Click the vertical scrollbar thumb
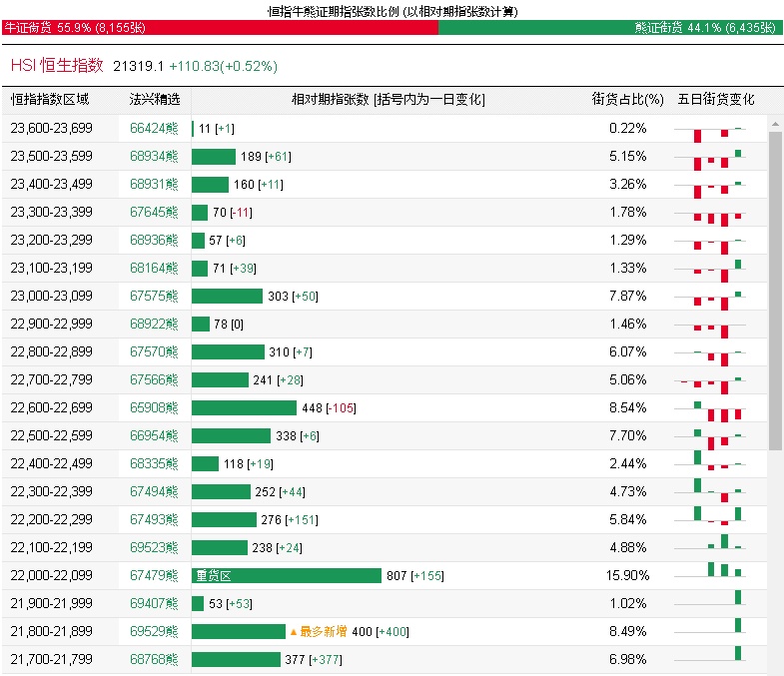Screen dimensions: 784x676 (x=775, y=290)
